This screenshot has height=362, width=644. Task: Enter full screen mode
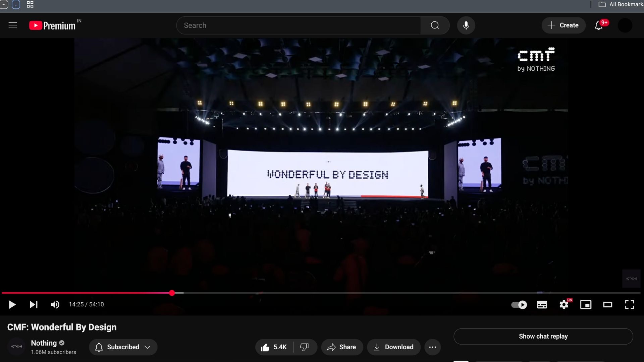click(x=630, y=305)
